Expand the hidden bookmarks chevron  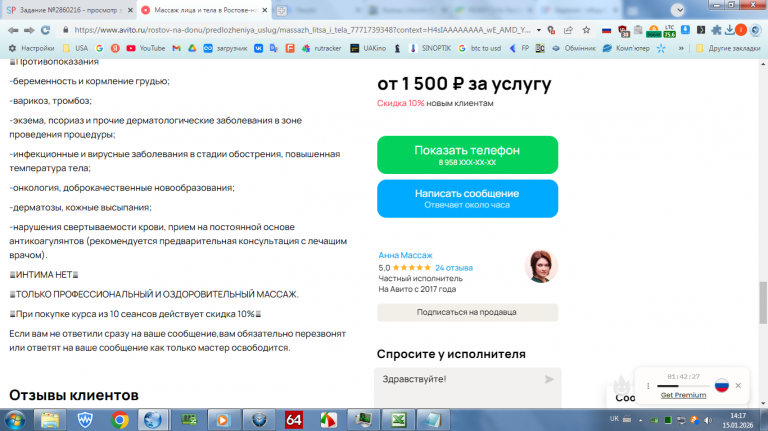point(681,48)
